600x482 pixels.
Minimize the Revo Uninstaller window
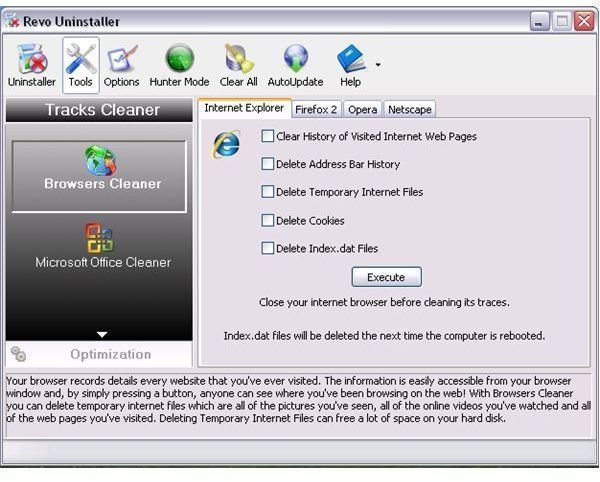point(539,21)
